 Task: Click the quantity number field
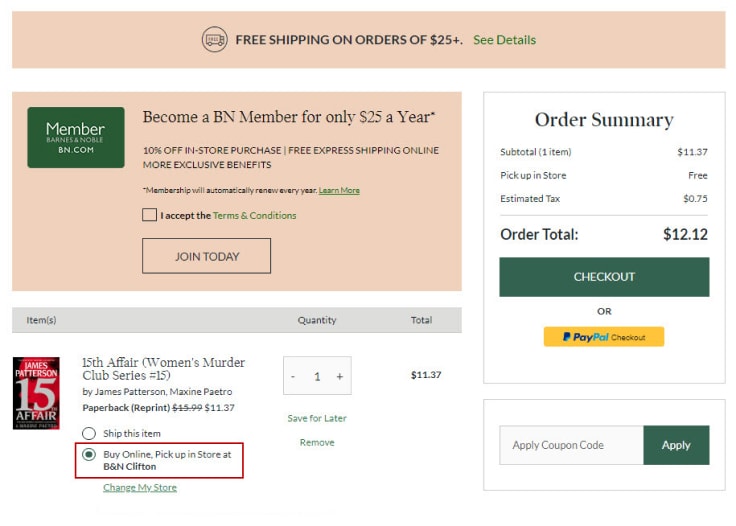(x=317, y=376)
